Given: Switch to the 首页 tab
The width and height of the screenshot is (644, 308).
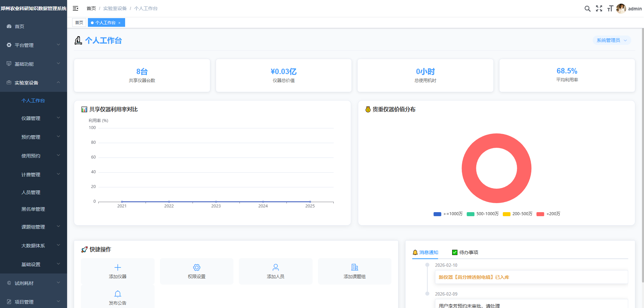Looking at the screenshot, I should (79, 22).
